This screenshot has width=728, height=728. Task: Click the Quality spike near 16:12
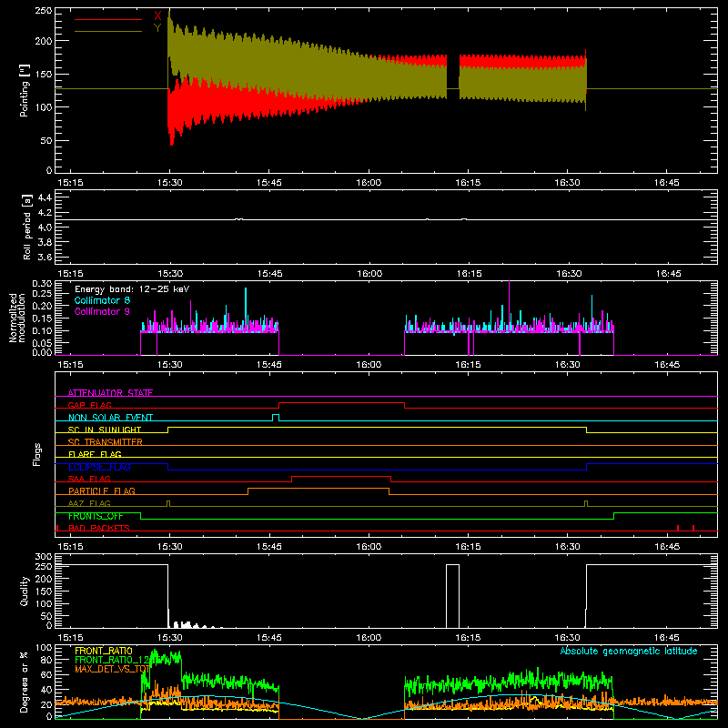(452, 596)
